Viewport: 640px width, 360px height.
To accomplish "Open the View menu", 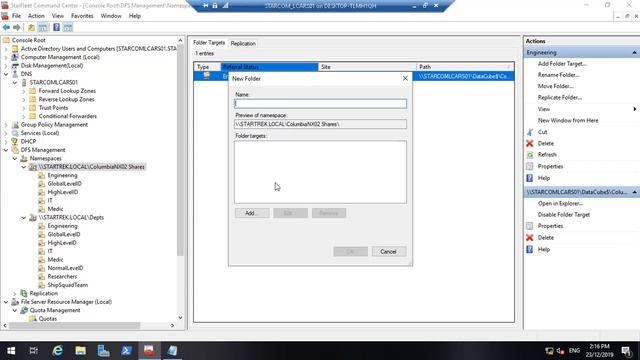I will coord(58,16).
